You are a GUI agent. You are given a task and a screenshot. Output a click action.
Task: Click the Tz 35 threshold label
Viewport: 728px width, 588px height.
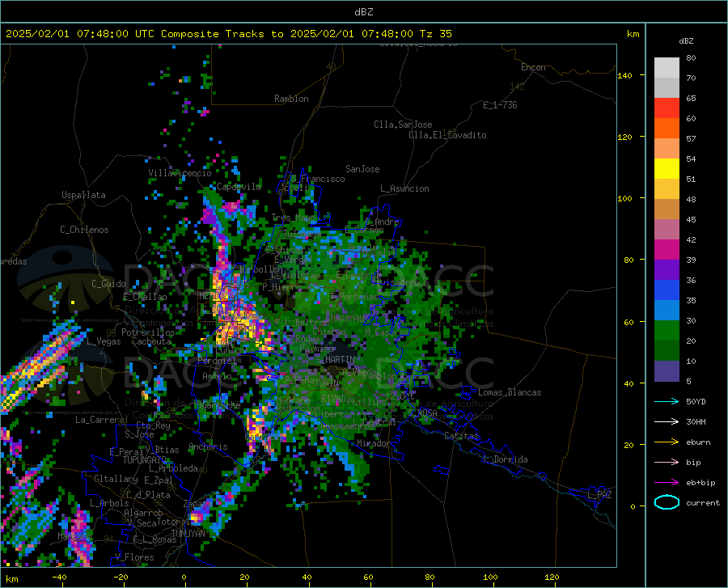tap(436, 34)
